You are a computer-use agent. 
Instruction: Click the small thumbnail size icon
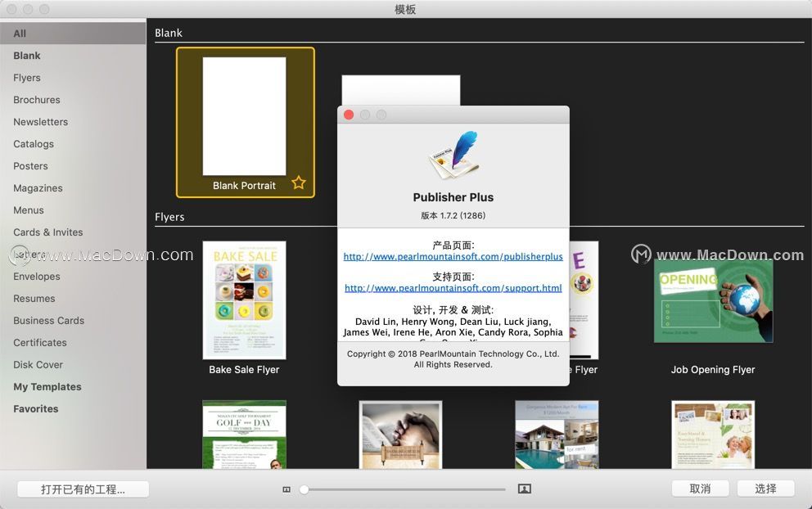tap(286, 489)
